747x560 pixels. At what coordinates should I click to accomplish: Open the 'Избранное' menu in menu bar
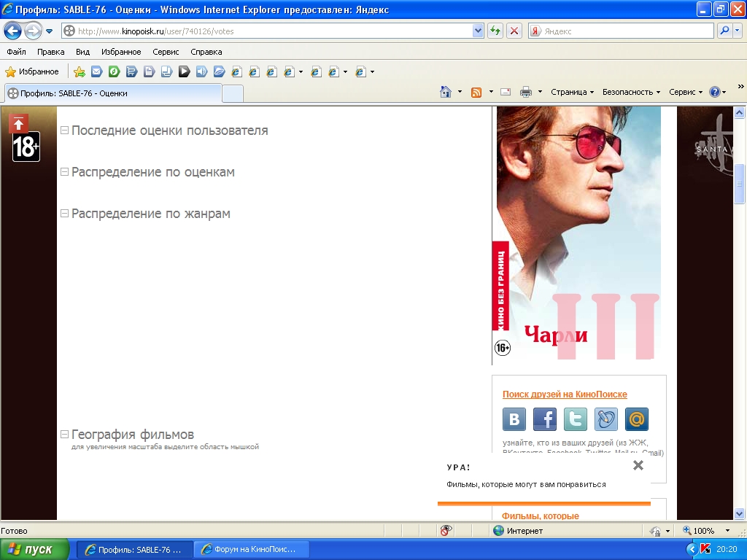121,52
